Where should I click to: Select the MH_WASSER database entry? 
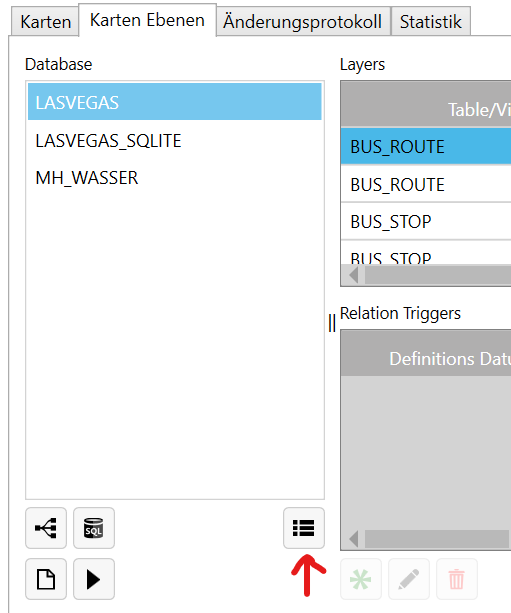[175, 178]
